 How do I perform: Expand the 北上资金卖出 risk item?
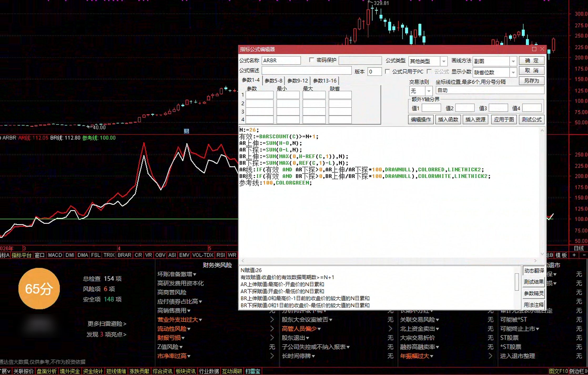(419, 329)
